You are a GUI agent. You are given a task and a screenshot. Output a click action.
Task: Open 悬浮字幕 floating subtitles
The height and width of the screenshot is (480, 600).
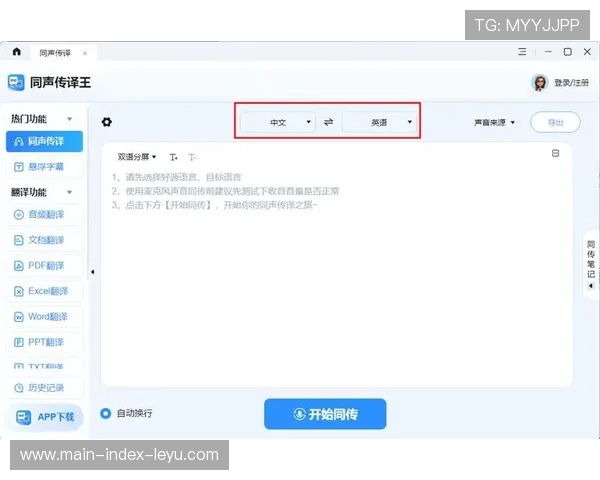click(x=44, y=167)
